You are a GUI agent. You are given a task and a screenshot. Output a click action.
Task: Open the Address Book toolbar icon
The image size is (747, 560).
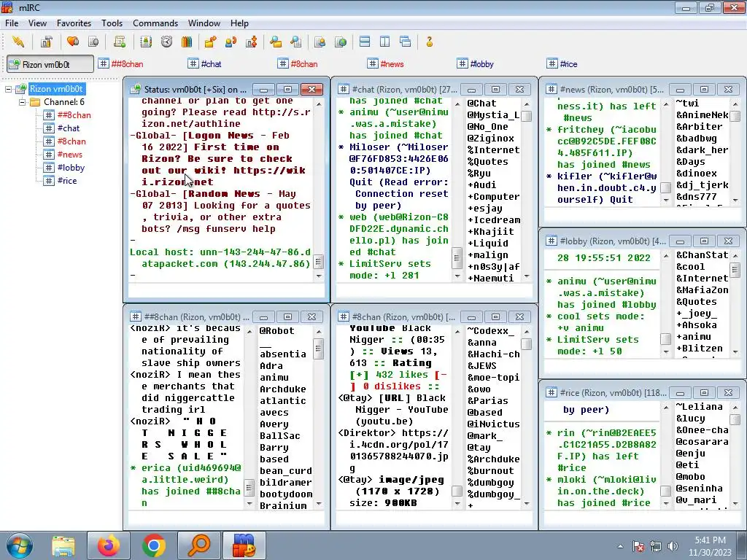(146, 42)
